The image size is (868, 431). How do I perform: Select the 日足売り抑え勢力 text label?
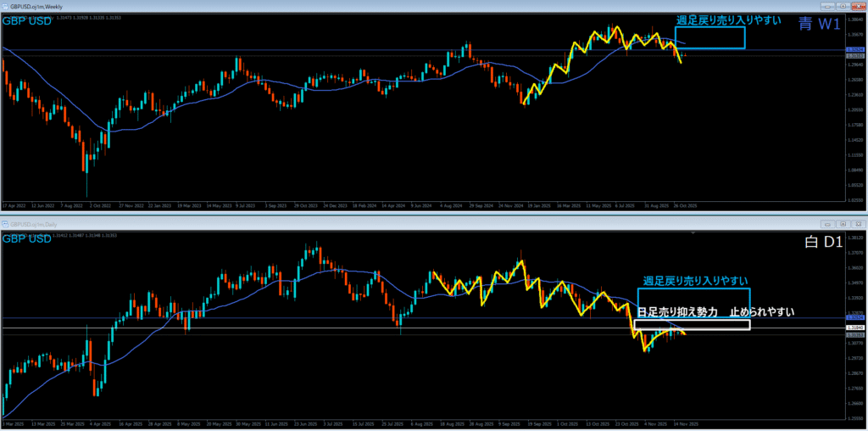click(x=677, y=312)
